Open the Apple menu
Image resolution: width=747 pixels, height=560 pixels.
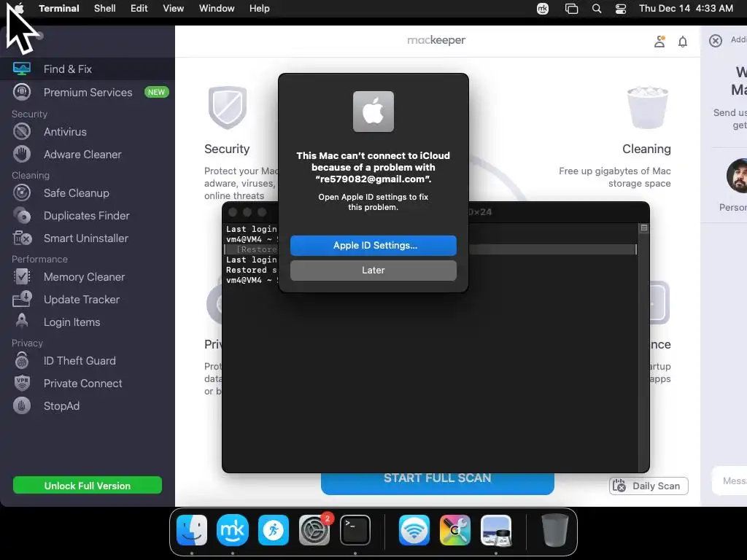[x=19, y=8]
